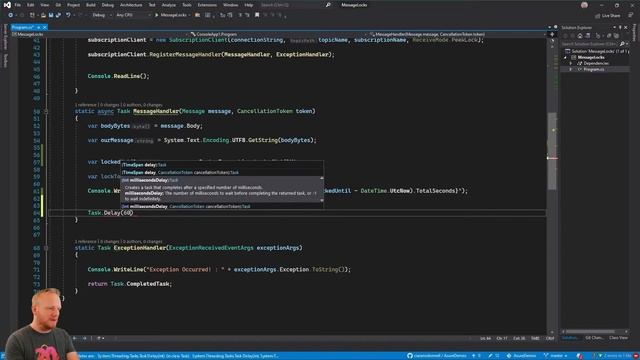Viewport: 640px width, 360px height.
Task: Click the references CodeLens above ExceptionHandler
Action: pyautogui.click(x=85, y=242)
